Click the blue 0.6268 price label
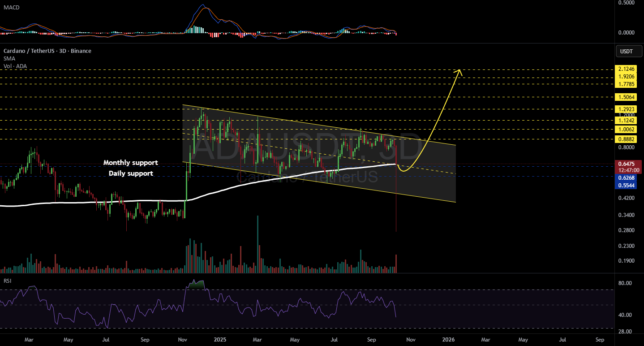Screen dimensions: 644x346 tap(626, 177)
